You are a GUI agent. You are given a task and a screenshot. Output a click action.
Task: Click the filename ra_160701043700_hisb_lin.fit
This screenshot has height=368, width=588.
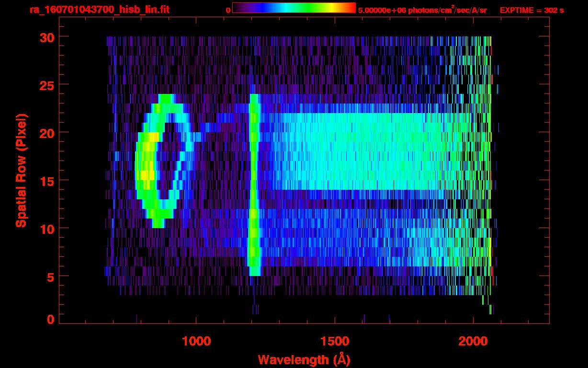99,10
